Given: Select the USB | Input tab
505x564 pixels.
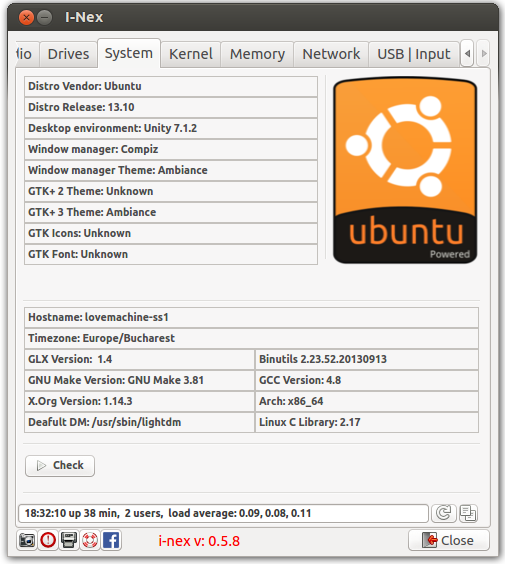Looking at the screenshot, I should click(414, 54).
